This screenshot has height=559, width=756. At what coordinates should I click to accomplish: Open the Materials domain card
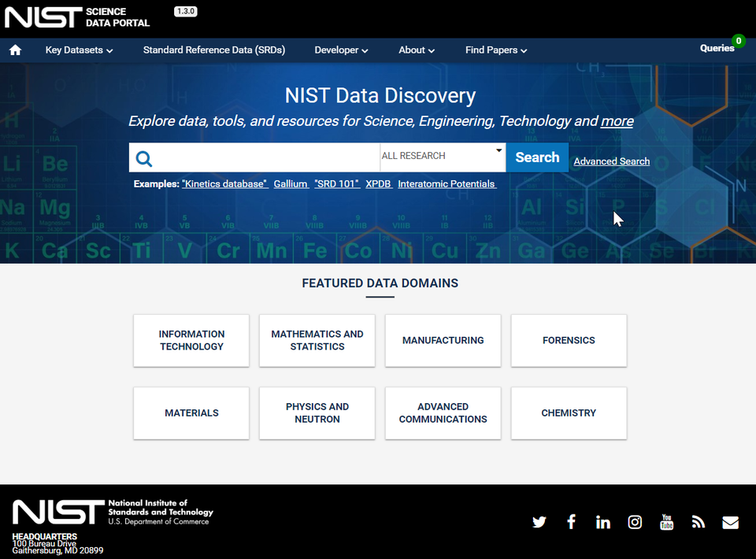click(x=191, y=413)
